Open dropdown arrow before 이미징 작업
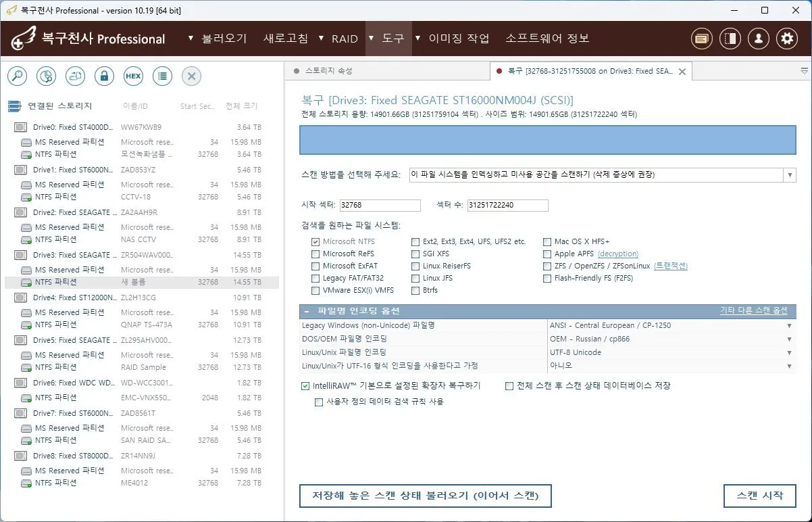The image size is (812, 522). (x=418, y=39)
